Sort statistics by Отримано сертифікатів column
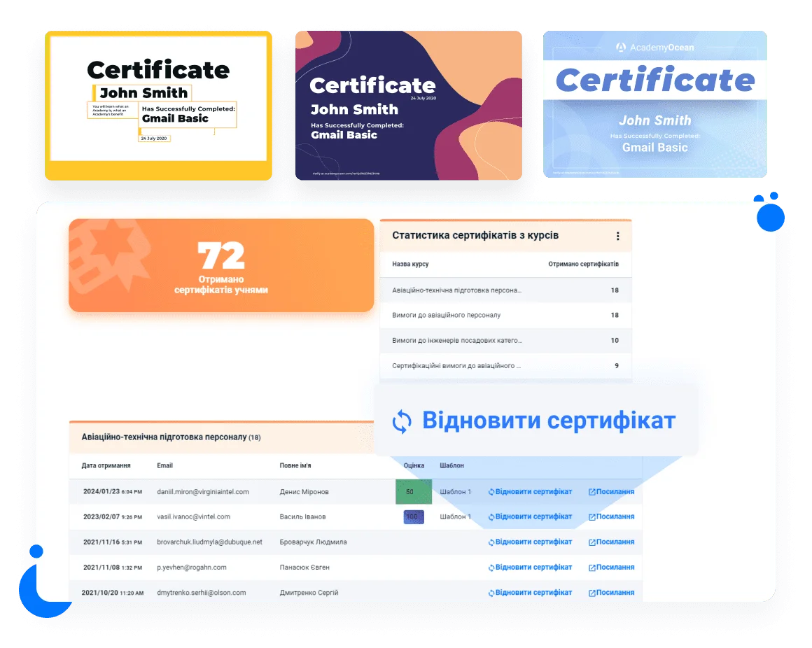Image resolution: width=812 pixels, height=648 pixels. (x=582, y=265)
